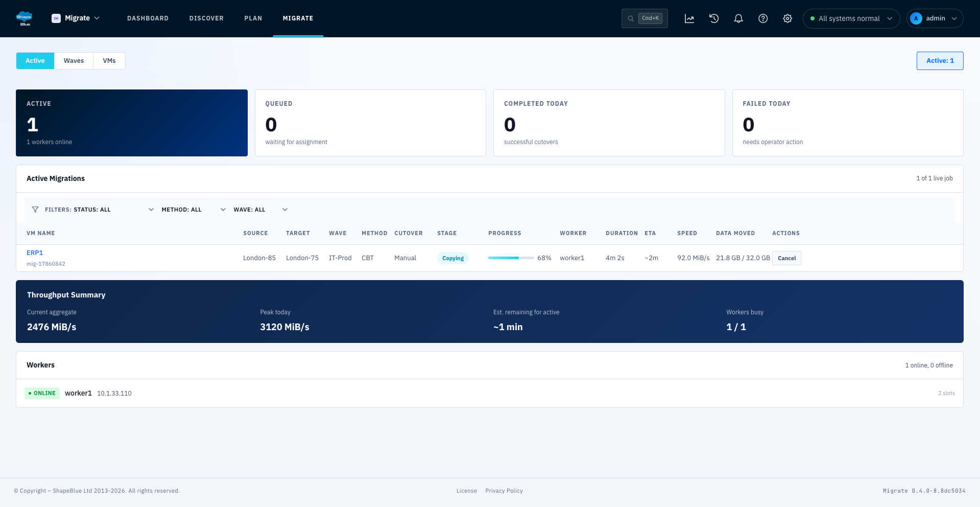The width and height of the screenshot is (980, 507).
Task: Click the Speed column header
Action: [x=687, y=233]
